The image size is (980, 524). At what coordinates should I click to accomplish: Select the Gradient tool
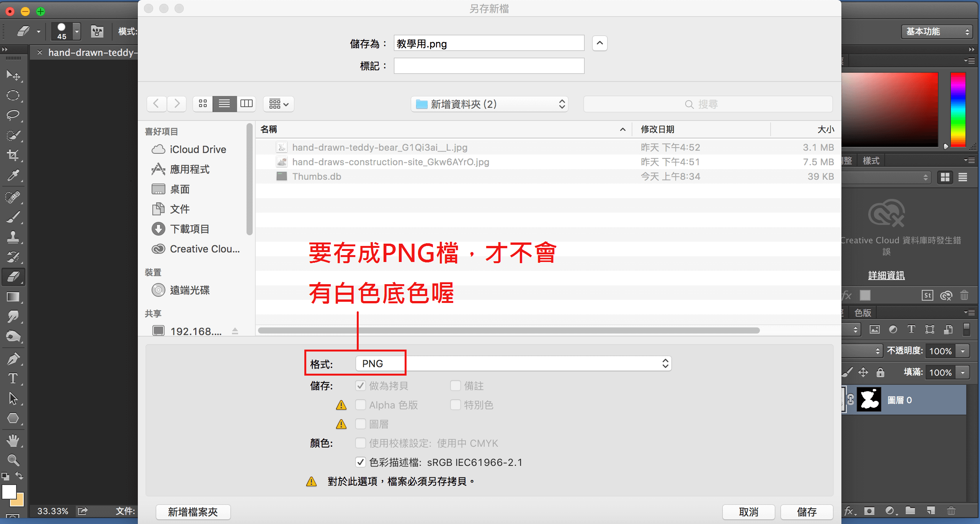(13, 297)
